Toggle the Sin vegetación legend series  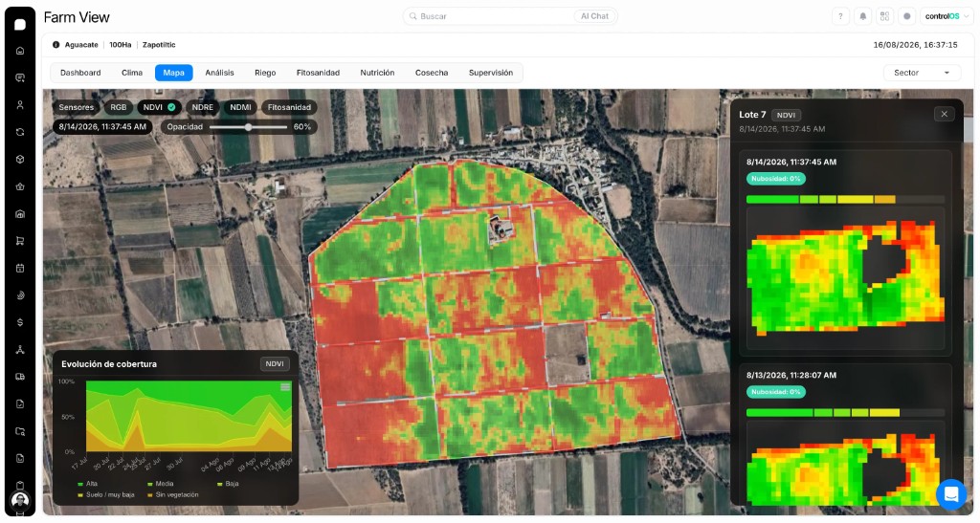[173, 495]
